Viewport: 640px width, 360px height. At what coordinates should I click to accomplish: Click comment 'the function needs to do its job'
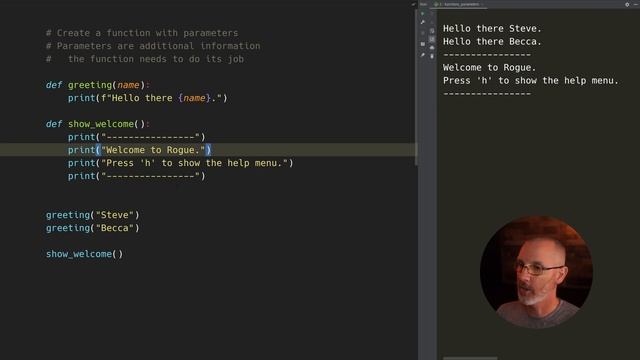coord(156,59)
